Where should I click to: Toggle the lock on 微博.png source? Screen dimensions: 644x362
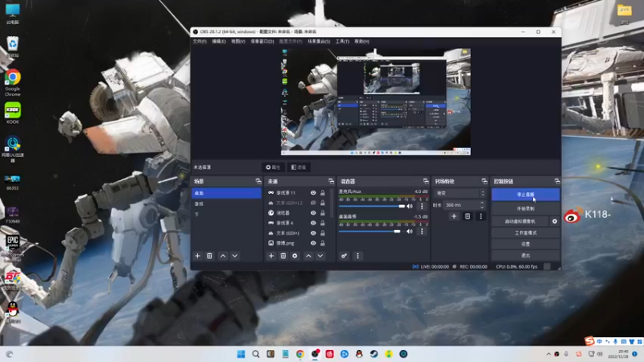(x=323, y=243)
